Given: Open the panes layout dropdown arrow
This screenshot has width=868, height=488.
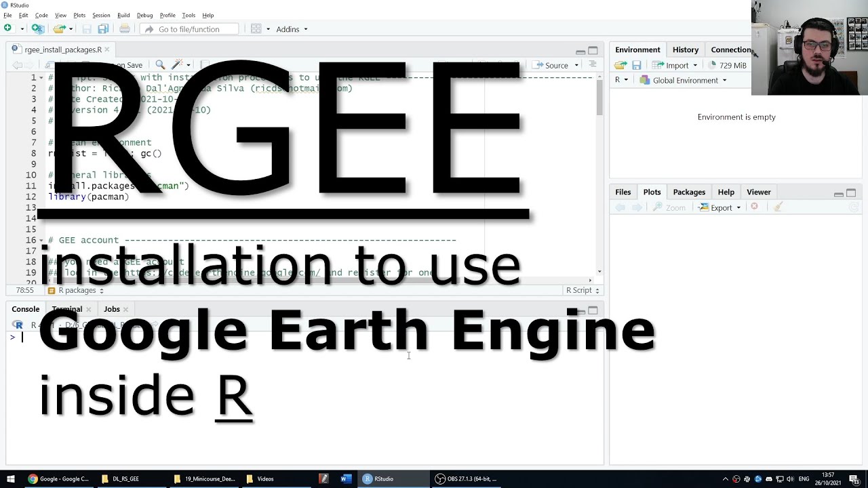Looking at the screenshot, I should click(268, 29).
